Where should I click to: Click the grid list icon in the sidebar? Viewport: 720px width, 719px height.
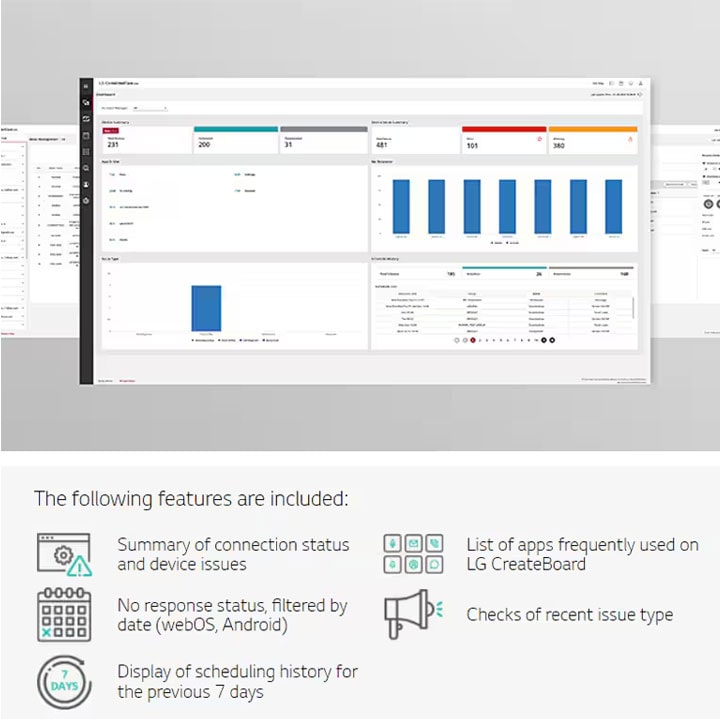tap(86, 152)
